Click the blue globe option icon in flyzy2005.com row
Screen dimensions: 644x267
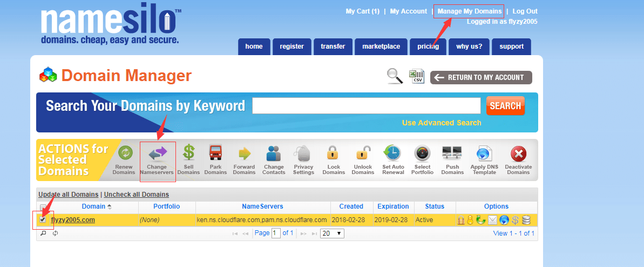point(504,220)
